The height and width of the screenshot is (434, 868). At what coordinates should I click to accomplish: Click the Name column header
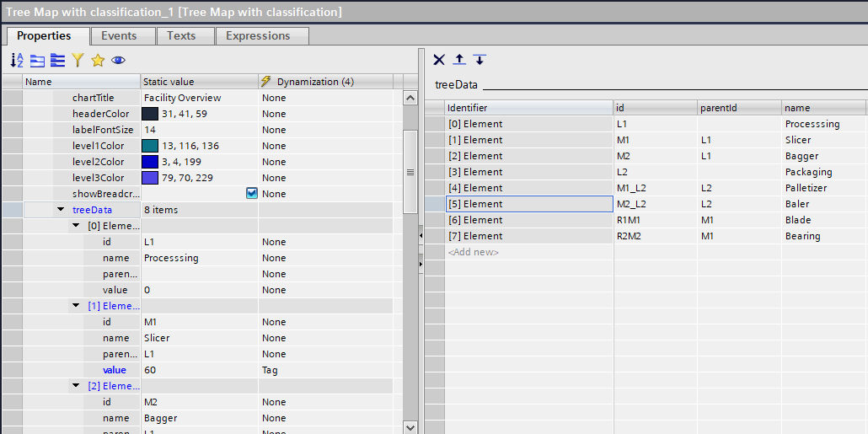tap(82, 82)
